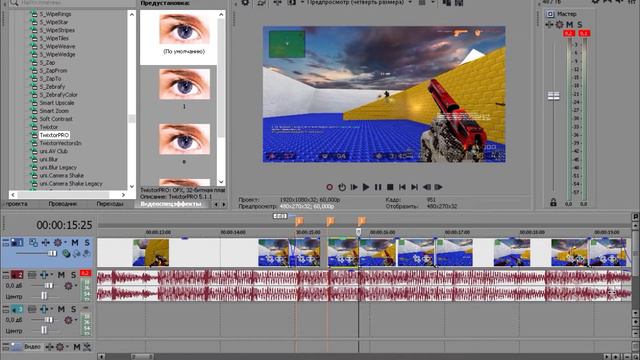Adjust track 1 level slider

(52, 253)
